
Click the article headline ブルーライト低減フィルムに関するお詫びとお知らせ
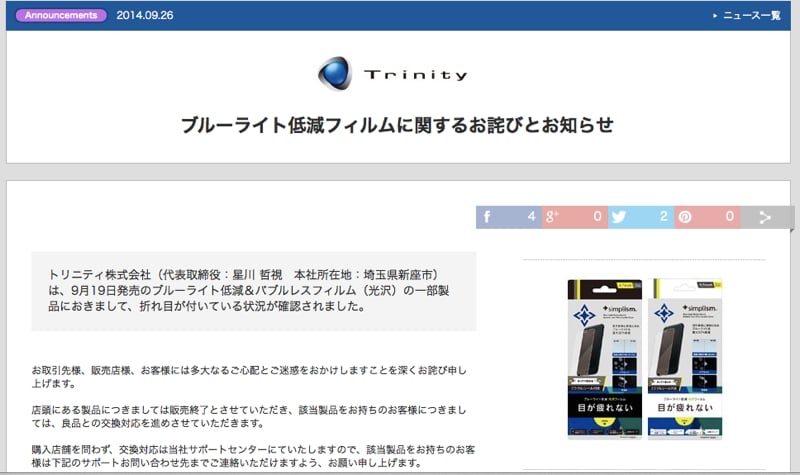(397, 125)
